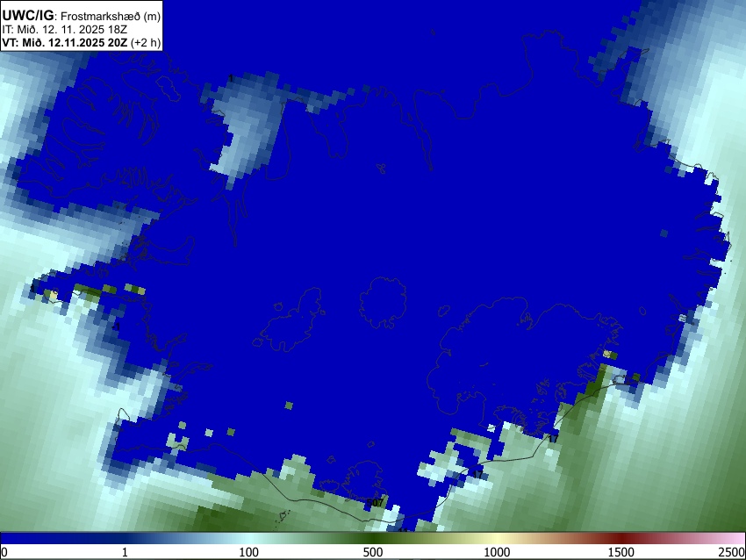Screen dimensions: 746x560
Task: Click the '2500' label on the color scale
Action: (732, 552)
